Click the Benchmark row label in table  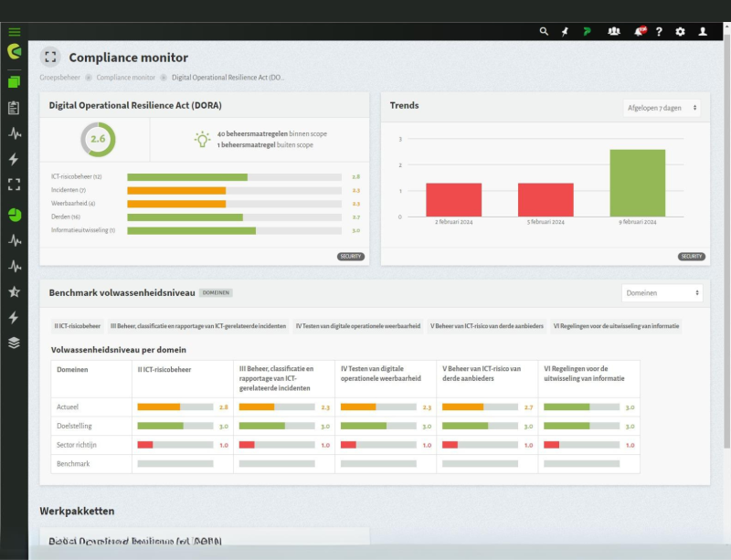coord(73,464)
